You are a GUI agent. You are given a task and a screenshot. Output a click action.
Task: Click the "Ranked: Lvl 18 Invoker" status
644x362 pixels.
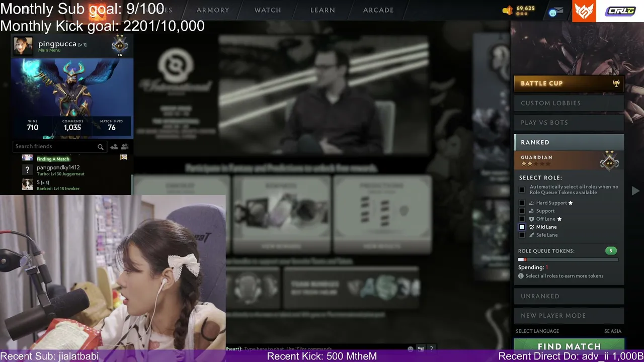click(x=58, y=189)
